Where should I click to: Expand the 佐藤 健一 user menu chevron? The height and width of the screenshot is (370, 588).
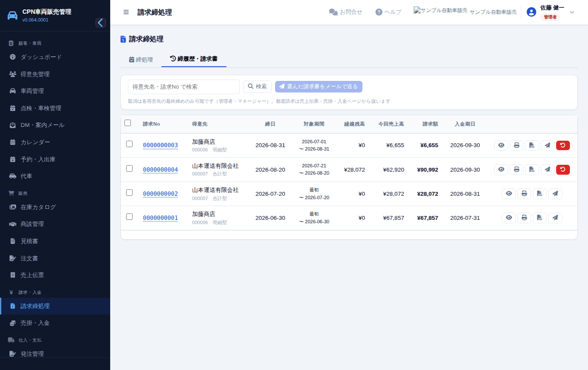pos(572,12)
